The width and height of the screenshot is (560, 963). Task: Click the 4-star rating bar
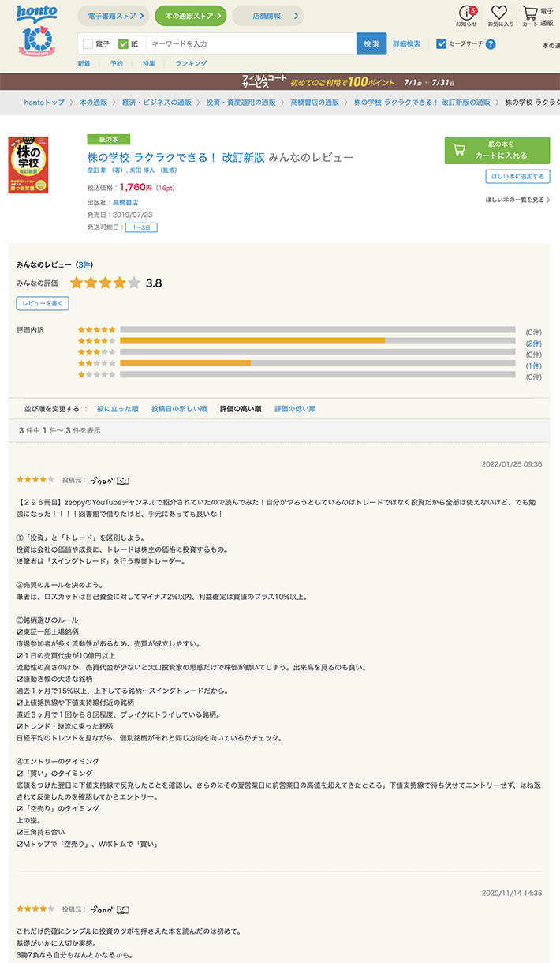[x=317, y=341]
